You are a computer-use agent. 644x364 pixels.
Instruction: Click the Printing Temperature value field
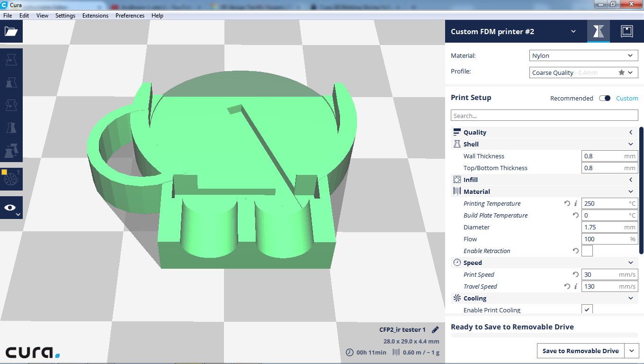609,203
